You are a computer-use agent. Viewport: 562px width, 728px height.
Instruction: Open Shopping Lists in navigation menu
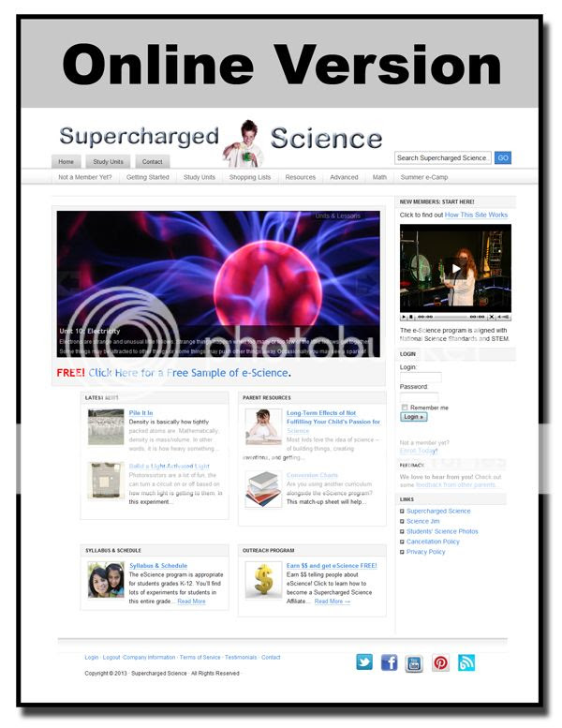pyautogui.click(x=250, y=177)
